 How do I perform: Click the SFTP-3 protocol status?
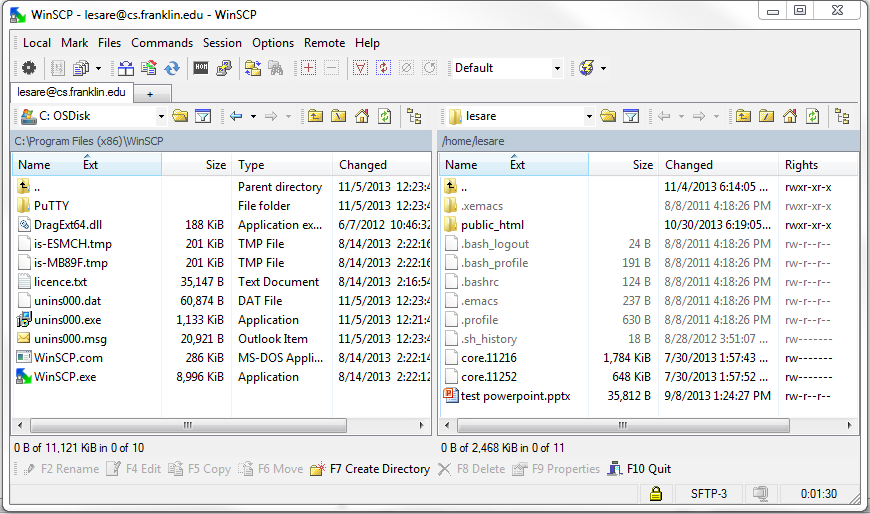[x=709, y=493]
